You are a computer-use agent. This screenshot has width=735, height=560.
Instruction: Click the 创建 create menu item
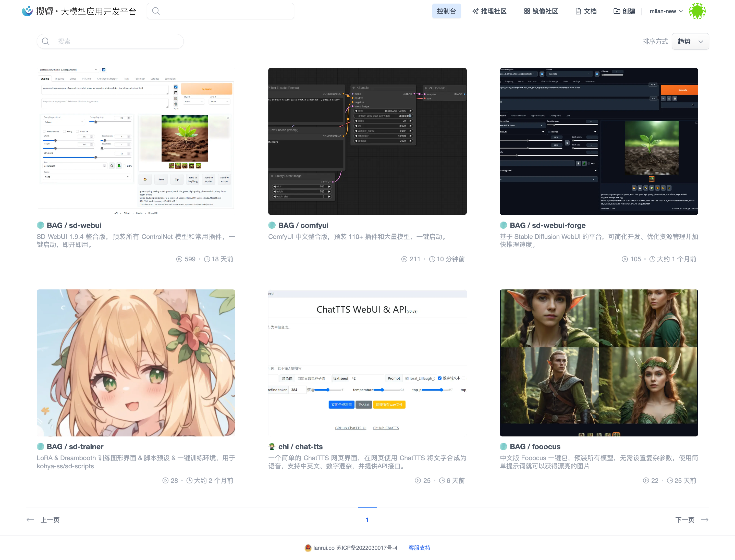click(624, 11)
